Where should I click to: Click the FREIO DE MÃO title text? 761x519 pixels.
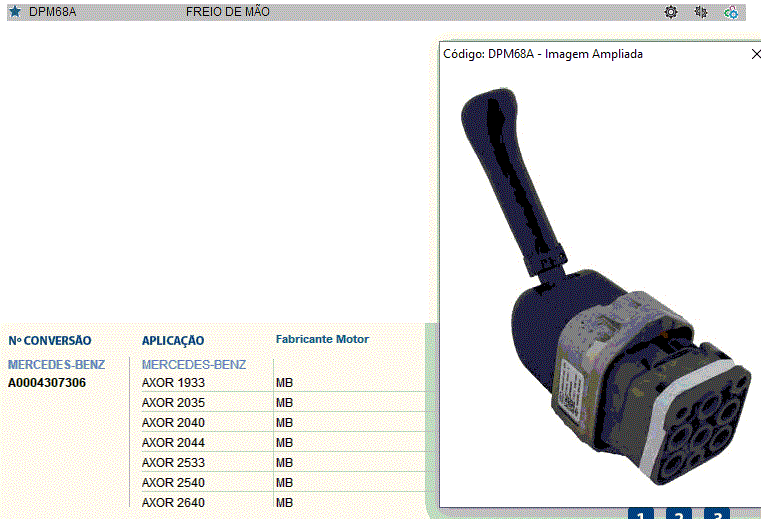[x=227, y=12]
